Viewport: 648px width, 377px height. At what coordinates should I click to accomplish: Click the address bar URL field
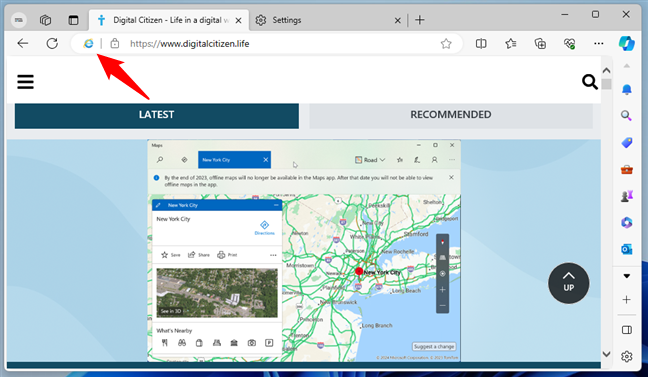281,43
